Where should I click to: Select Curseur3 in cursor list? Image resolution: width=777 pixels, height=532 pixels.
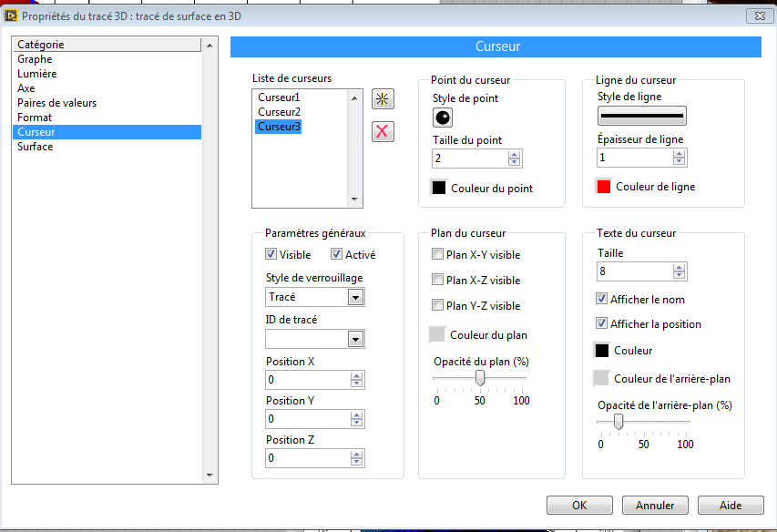[x=279, y=127]
